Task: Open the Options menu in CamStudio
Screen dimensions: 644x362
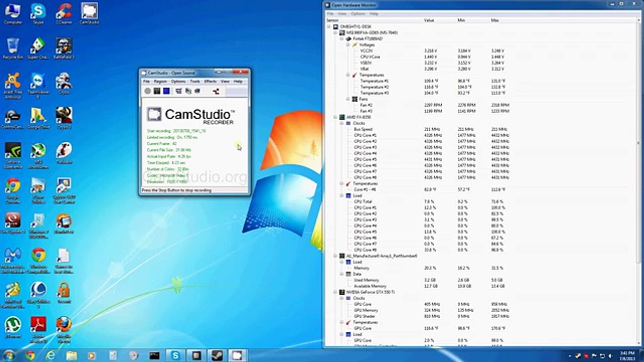Action: click(x=178, y=81)
